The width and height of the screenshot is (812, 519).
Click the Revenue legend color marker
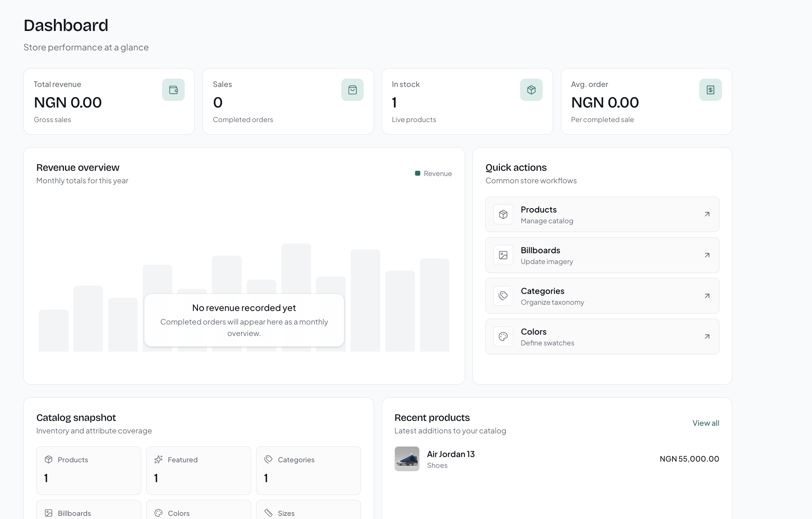click(x=417, y=173)
